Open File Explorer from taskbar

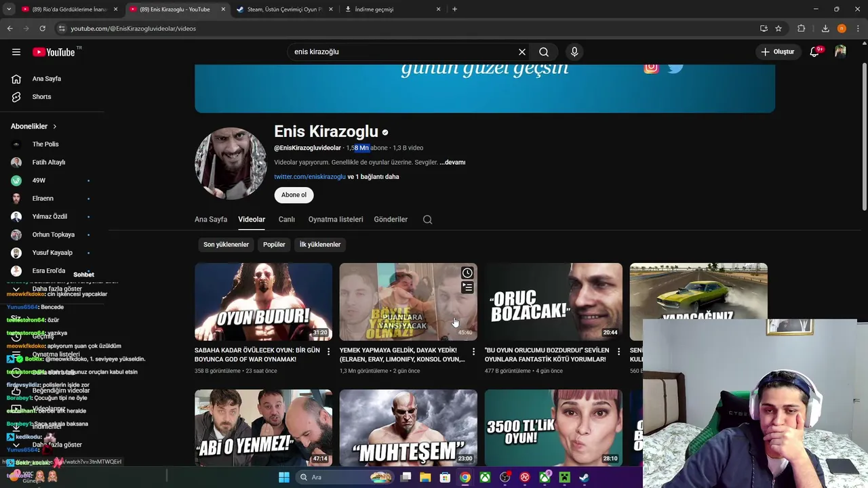click(x=425, y=477)
